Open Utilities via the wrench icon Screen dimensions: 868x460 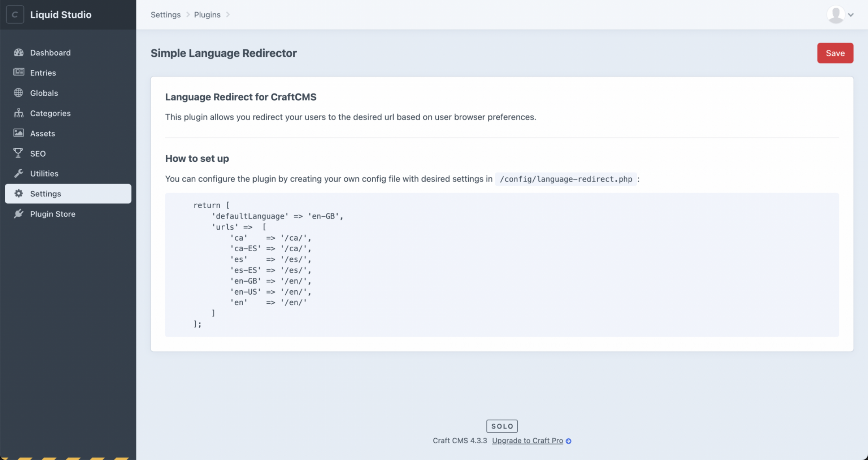18,173
